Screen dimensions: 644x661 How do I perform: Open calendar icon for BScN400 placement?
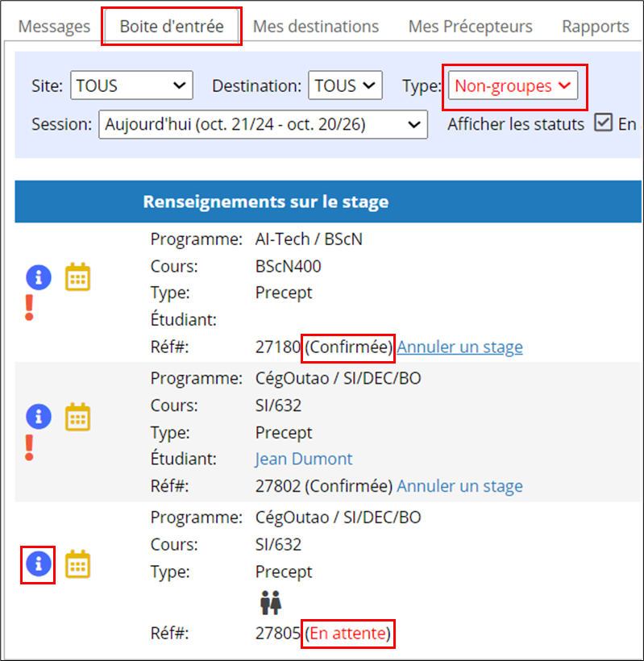[x=77, y=277]
